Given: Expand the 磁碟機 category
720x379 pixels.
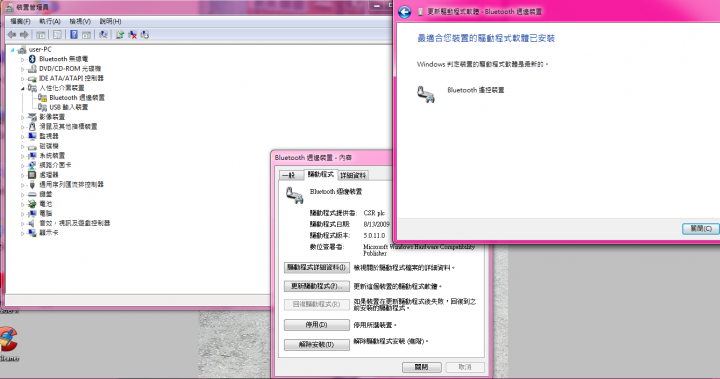Looking at the screenshot, I should pos(22,146).
